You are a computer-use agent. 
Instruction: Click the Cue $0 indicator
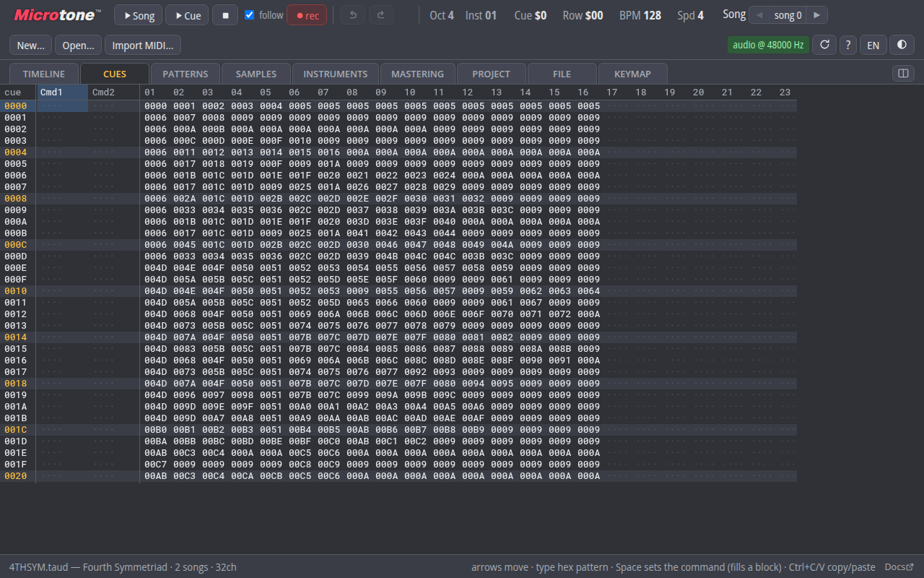pyautogui.click(x=531, y=15)
